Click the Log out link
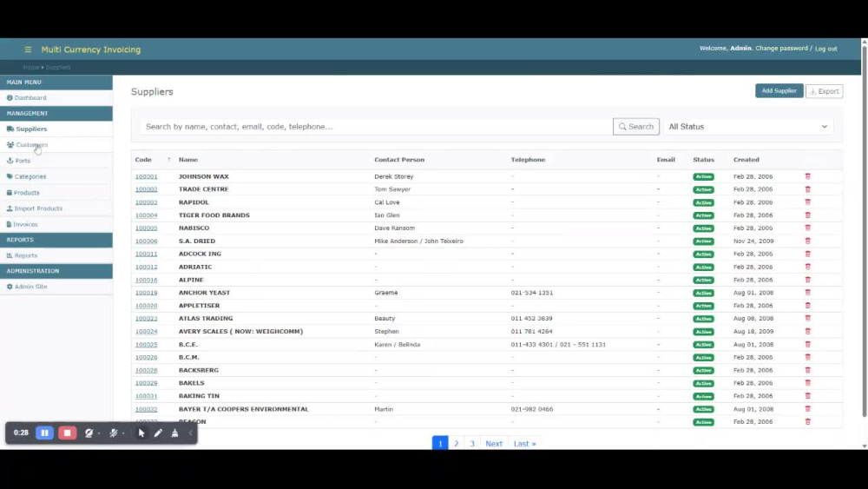 (x=826, y=49)
